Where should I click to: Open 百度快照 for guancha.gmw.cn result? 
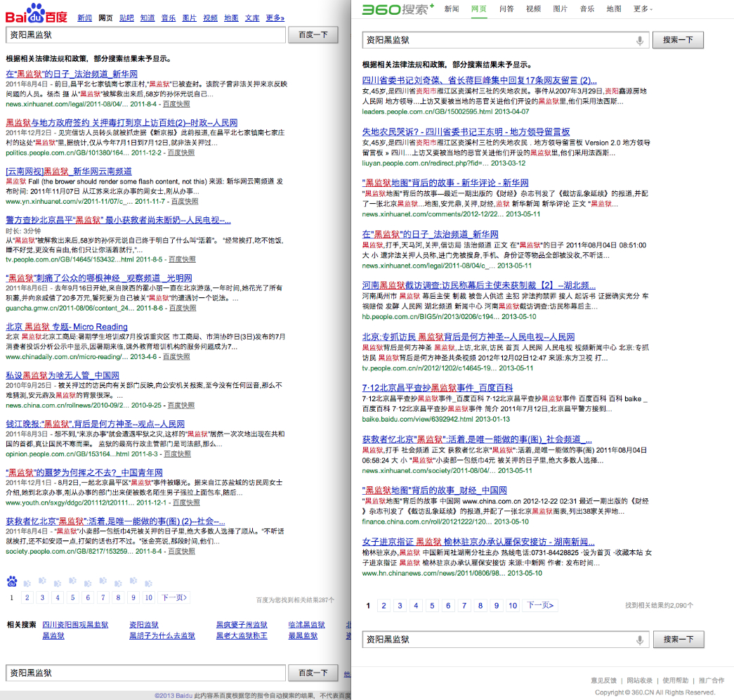[183, 308]
